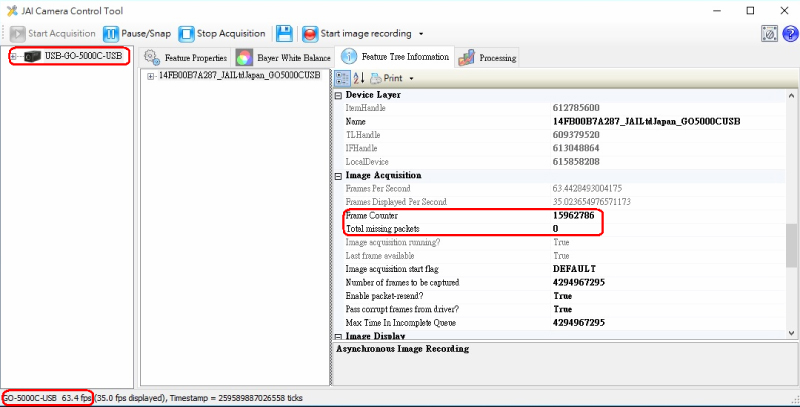Click the Print button
Viewport: 800px width, 407px height.
(386, 78)
